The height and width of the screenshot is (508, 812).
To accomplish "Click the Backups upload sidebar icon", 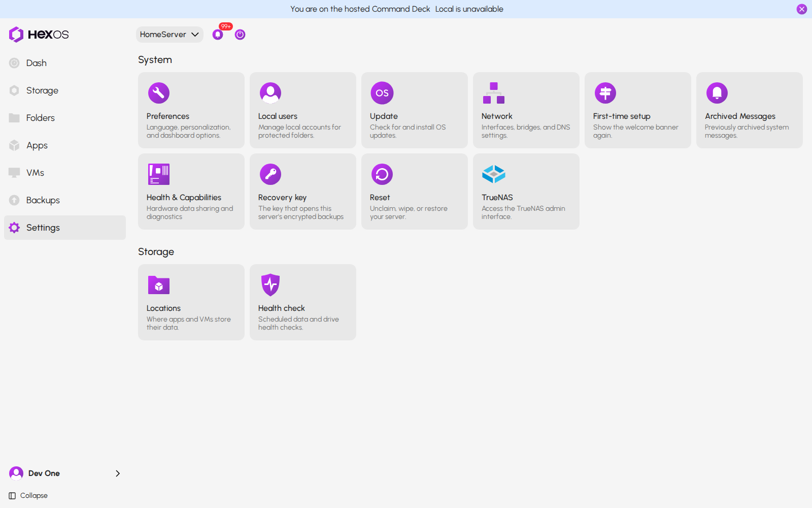I will tap(14, 200).
